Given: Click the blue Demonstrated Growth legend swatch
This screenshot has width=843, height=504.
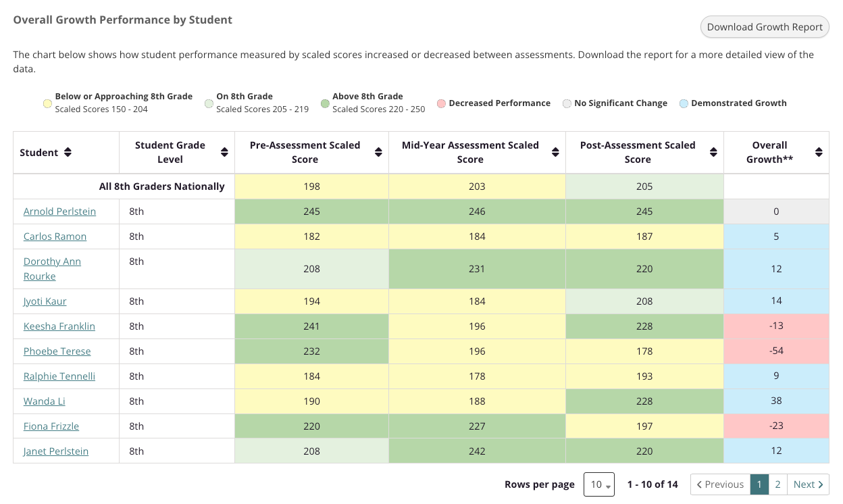Looking at the screenshot, I should [684, 103].
